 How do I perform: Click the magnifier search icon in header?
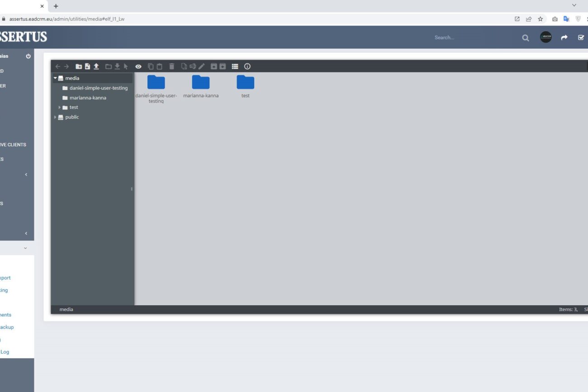point(525,38)
